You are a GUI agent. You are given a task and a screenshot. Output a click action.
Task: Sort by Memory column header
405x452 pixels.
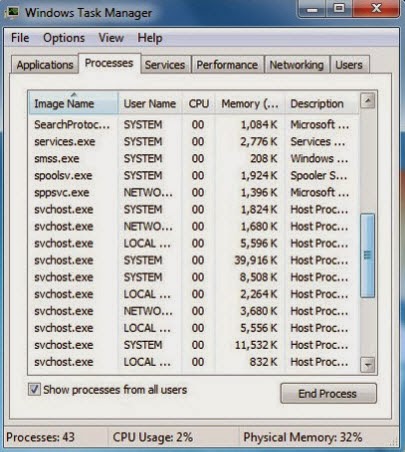coord(250,104)
